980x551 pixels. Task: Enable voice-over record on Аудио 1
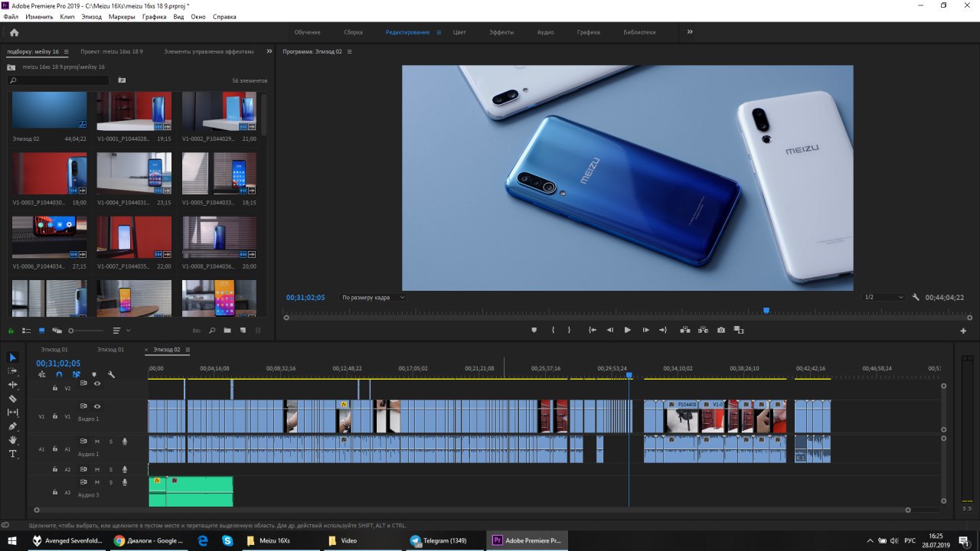[x=124, y=442]
